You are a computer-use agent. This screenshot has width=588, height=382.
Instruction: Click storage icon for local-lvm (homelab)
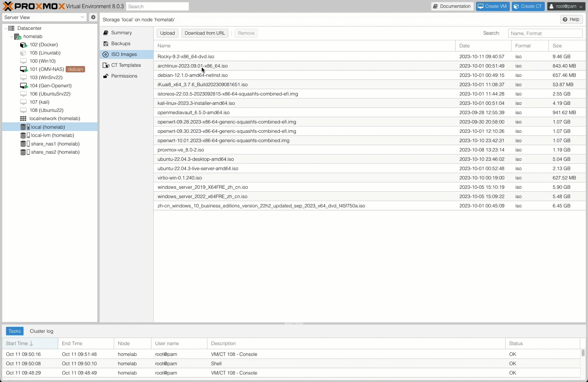(25, 135)
